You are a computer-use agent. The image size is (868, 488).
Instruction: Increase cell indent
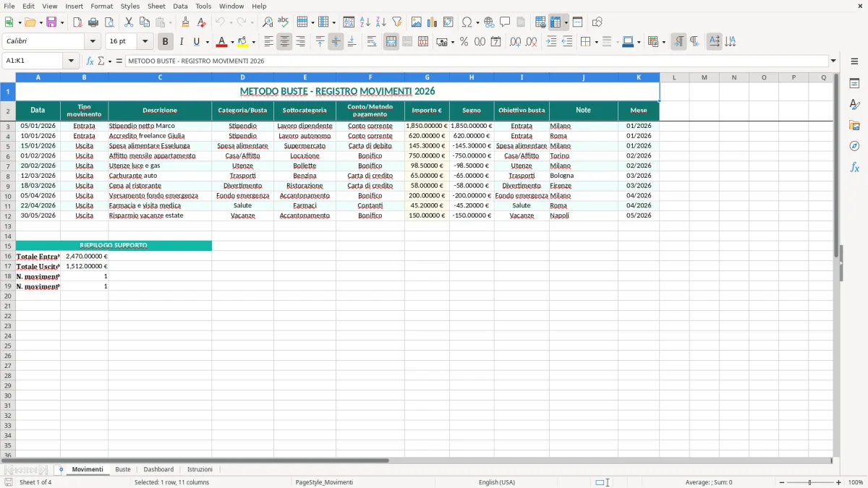[x=551, y=42]
